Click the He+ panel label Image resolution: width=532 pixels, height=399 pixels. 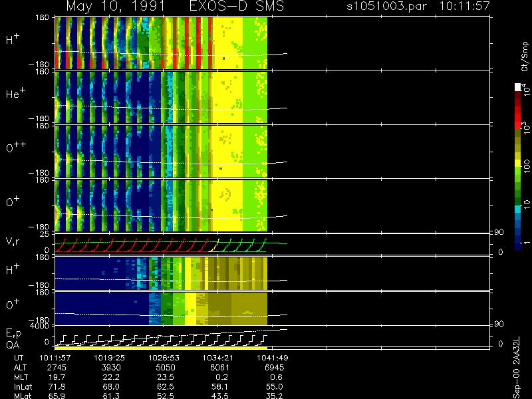coord(15,93)
